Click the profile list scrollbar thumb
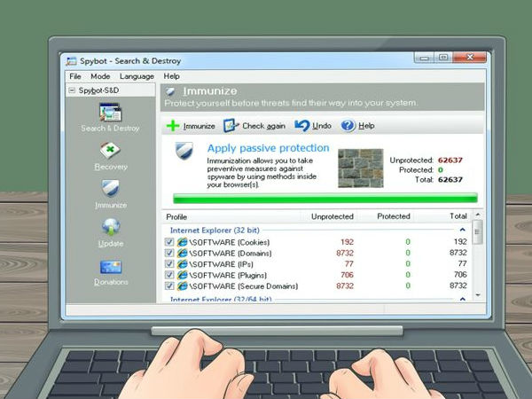Screen dimensions: 532x399 477,231
